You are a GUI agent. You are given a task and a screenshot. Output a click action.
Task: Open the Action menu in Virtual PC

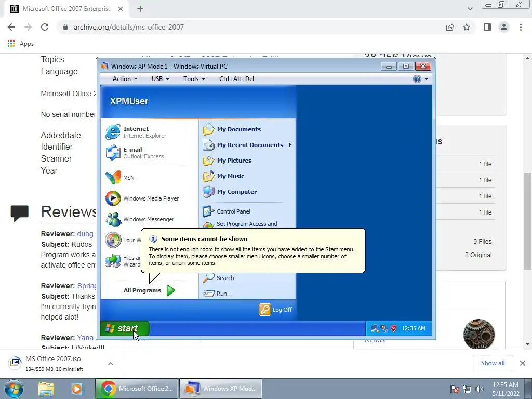(x=125, y=79)
